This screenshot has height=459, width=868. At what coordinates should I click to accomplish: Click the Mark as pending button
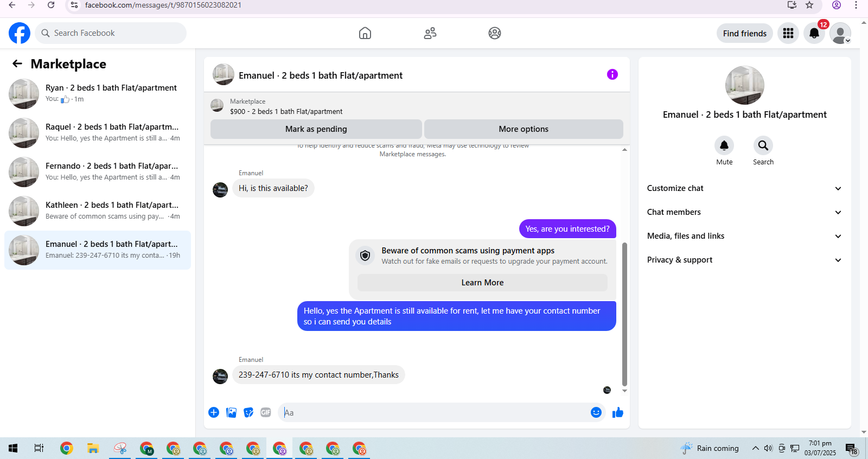[316, 129]
